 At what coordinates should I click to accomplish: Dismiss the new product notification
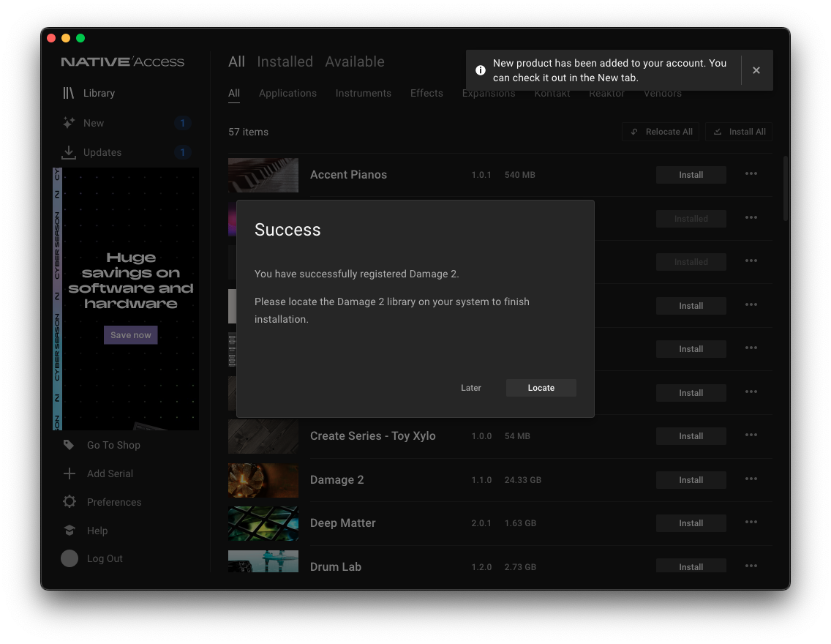coord(756,70)
